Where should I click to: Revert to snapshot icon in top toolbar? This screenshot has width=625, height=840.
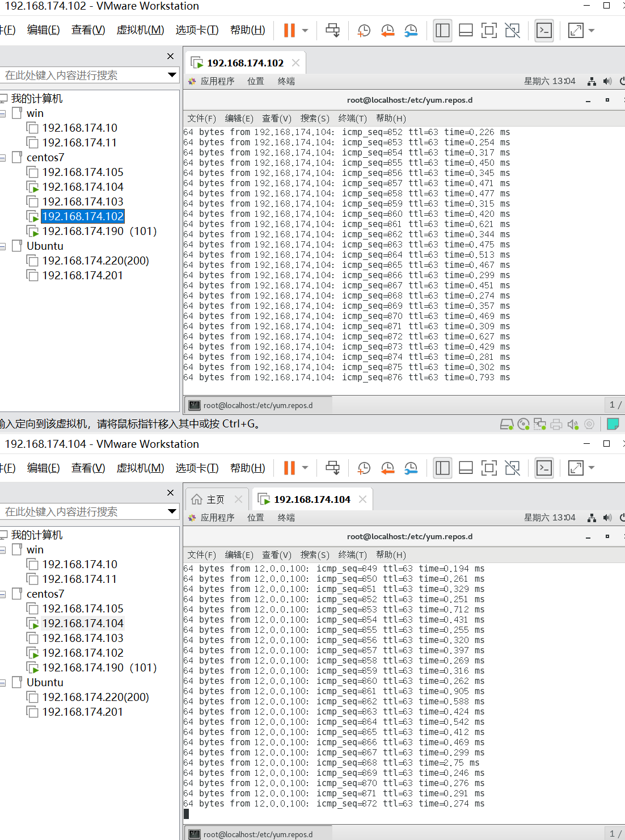click(x=387, y=30)
